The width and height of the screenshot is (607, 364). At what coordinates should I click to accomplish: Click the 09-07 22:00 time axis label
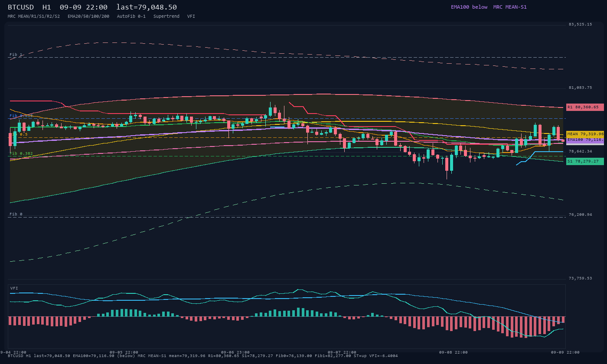342,352
